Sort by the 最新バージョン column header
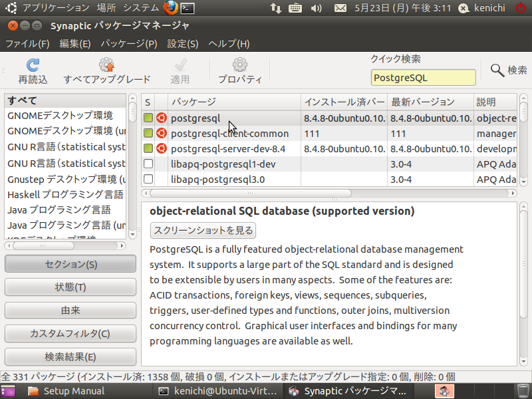 (430, 102)
